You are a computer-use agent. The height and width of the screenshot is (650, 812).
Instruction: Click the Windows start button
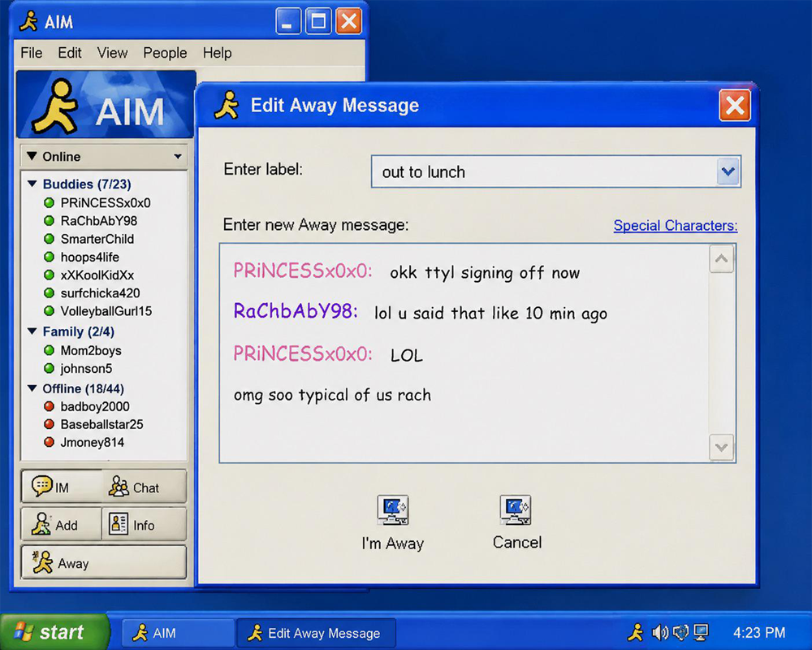click(54, 632)
